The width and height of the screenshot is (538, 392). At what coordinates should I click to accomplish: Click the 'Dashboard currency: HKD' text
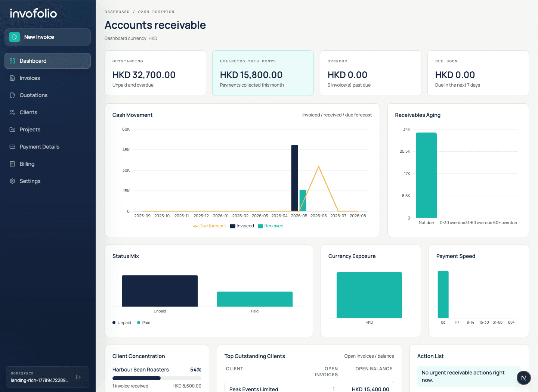(x=131, y=38)
